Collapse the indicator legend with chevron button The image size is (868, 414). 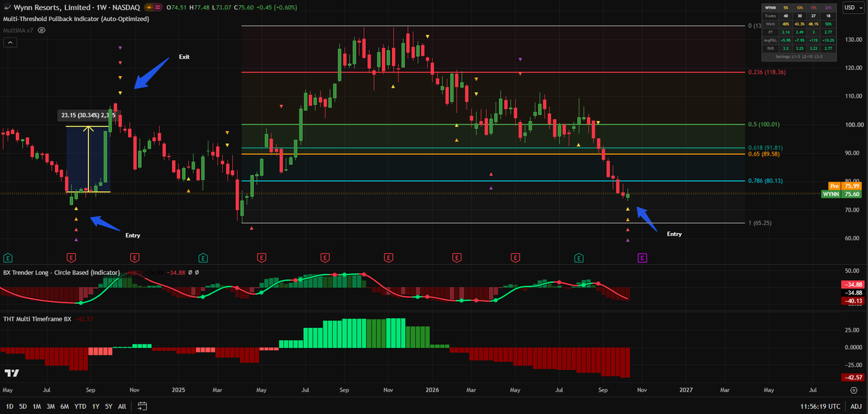coord(10,43)
